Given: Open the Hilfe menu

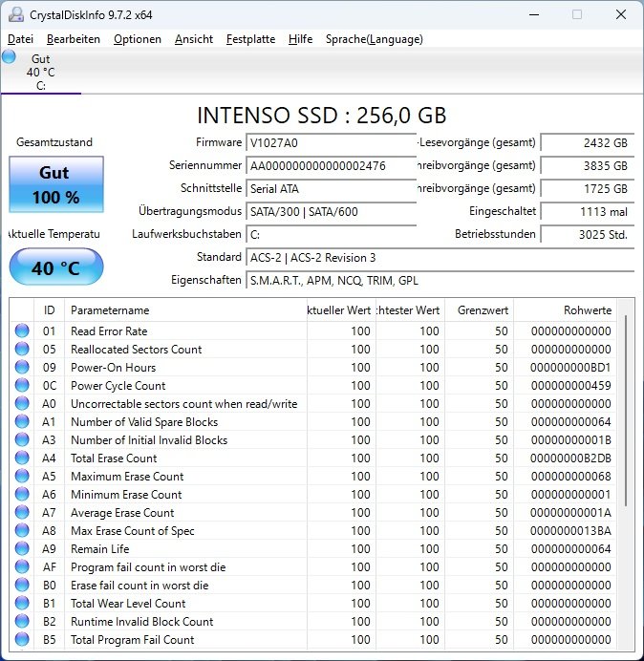Looking at the screenshot, I should tap(300, 39).
